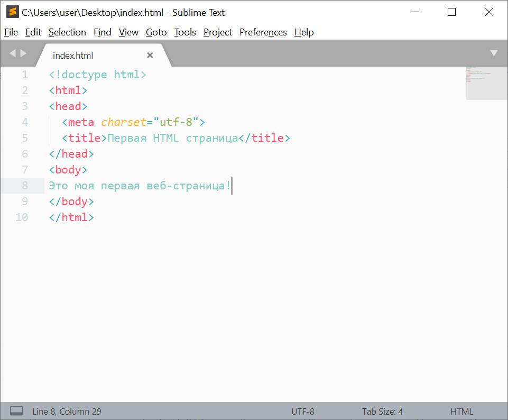Click the next tab right arrow
508x420 pixels.
(x=23, y=53)
